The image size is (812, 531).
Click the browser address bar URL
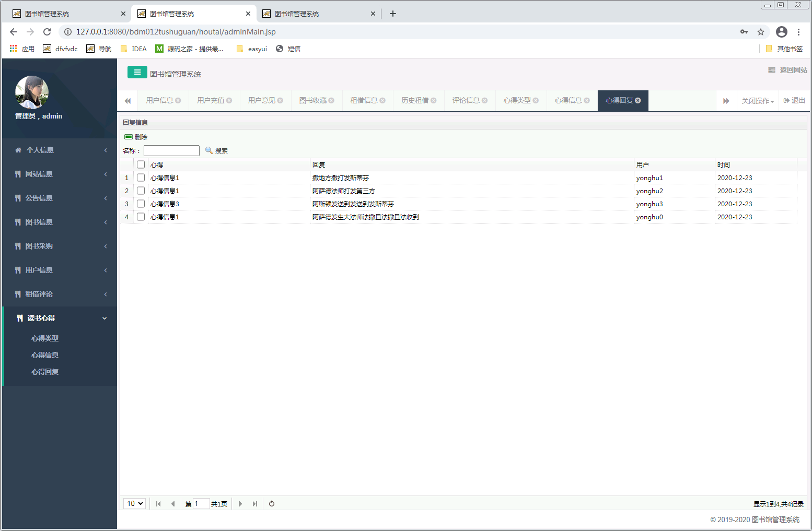[176, 32]
